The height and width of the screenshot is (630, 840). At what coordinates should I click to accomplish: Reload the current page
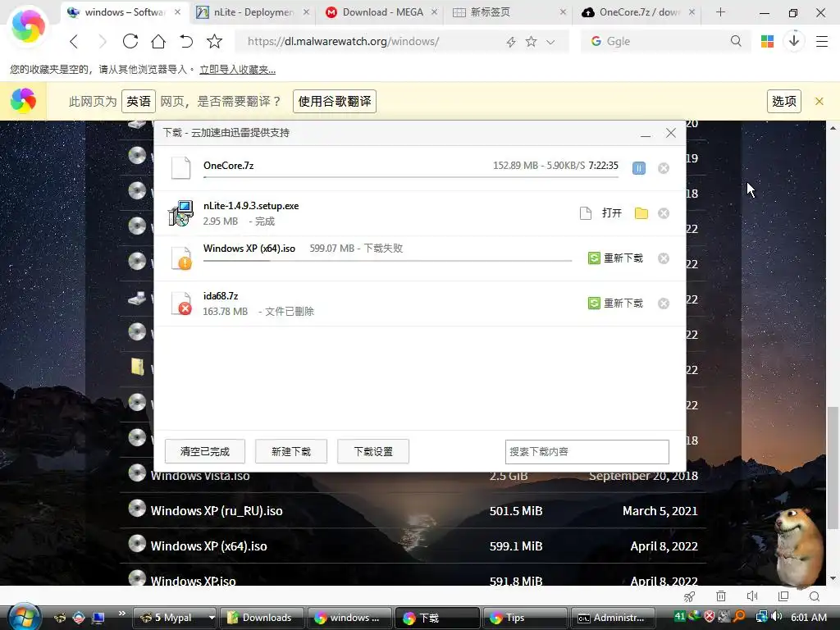(130, 41)
